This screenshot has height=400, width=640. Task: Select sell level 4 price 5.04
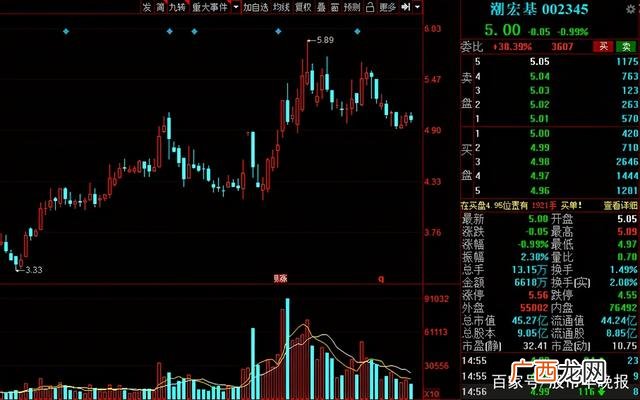tap(540, 76)
